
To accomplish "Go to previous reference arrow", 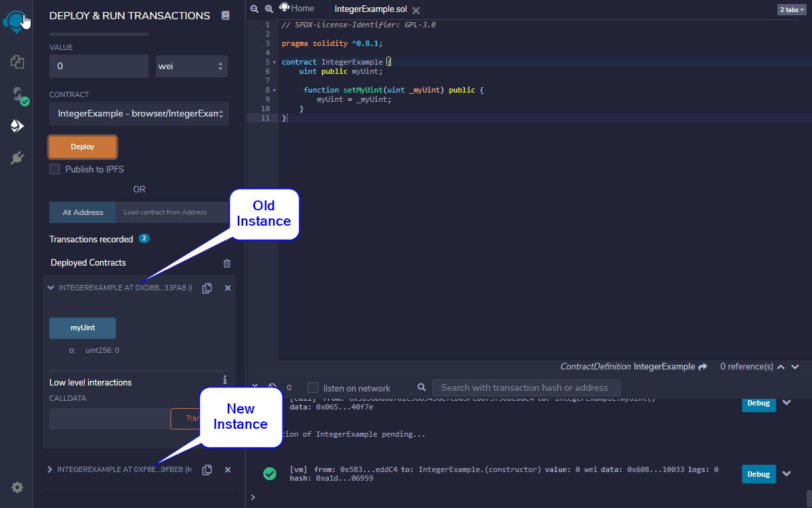I will [781, 366].
